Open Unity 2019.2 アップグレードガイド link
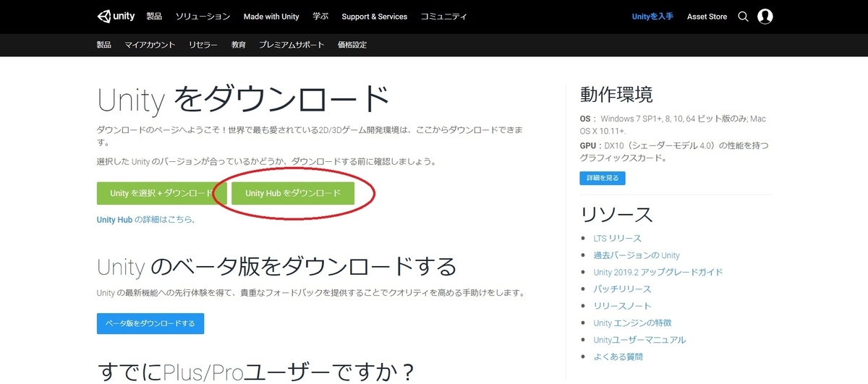 coord(658,272)
